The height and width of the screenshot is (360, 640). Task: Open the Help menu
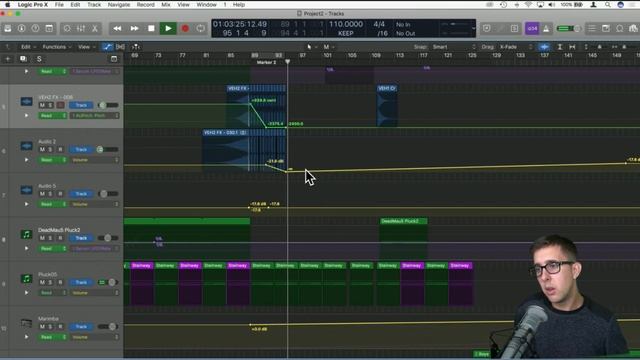click(x=239, y=5)
